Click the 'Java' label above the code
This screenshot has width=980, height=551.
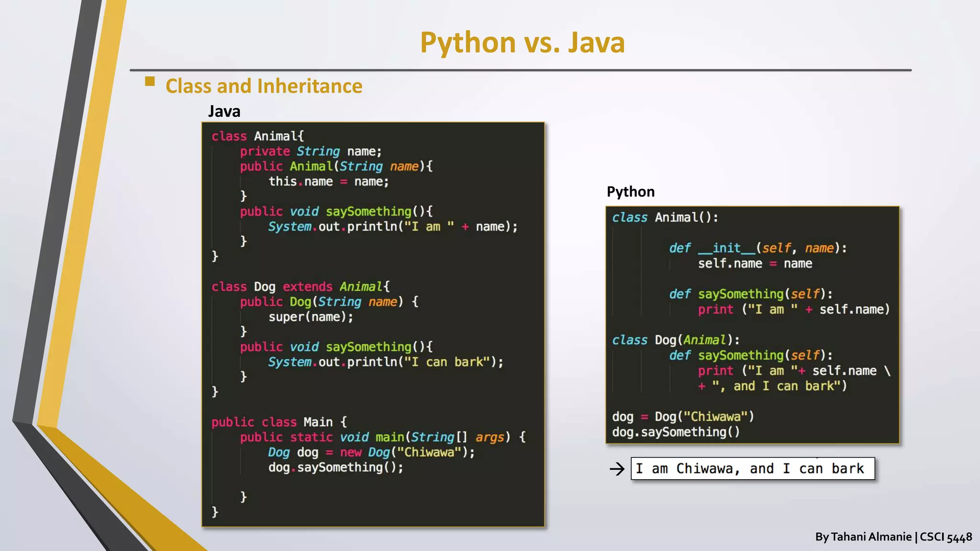click(x=224, y=111)
